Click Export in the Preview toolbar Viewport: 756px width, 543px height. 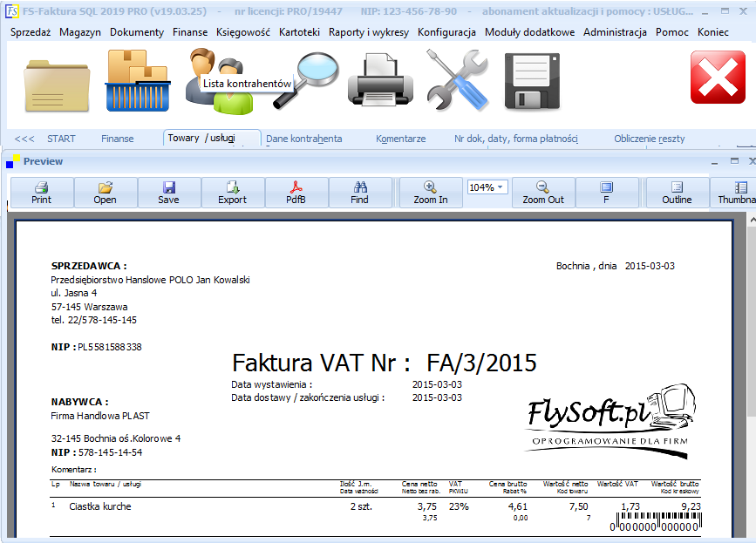(x=233, y=193)
